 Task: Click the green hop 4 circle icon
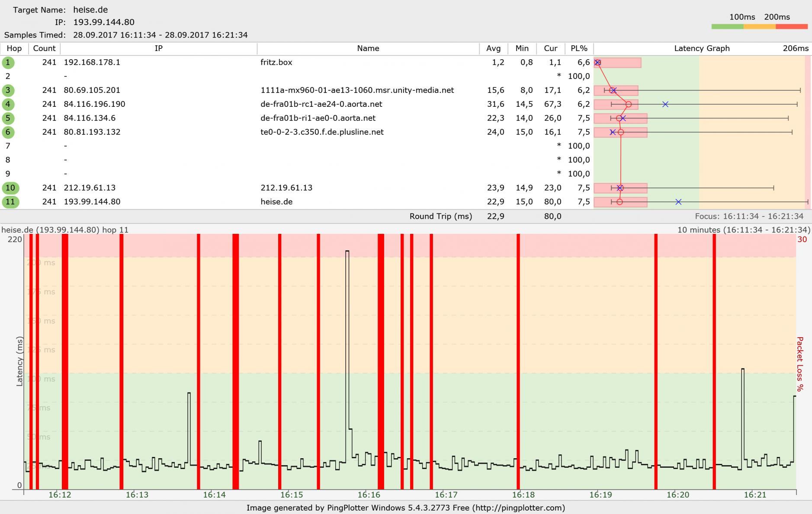coord(8,104)
